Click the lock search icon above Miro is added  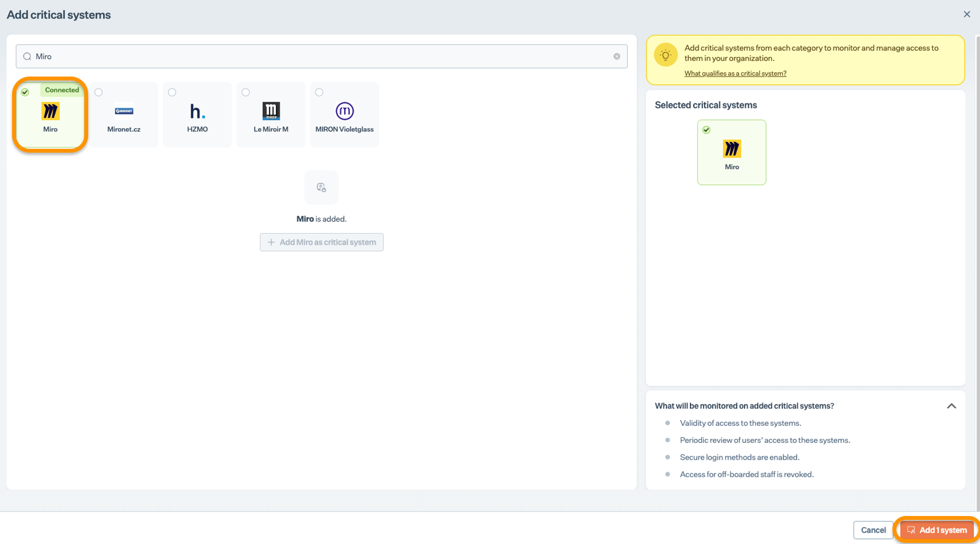[x=321, y=187]
